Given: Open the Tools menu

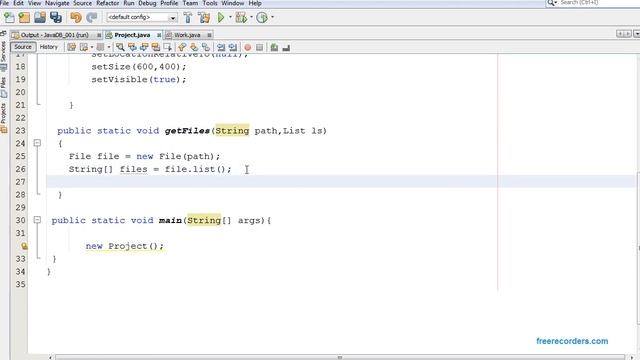Looking at the screenshot, I should (x=210, y=3).
